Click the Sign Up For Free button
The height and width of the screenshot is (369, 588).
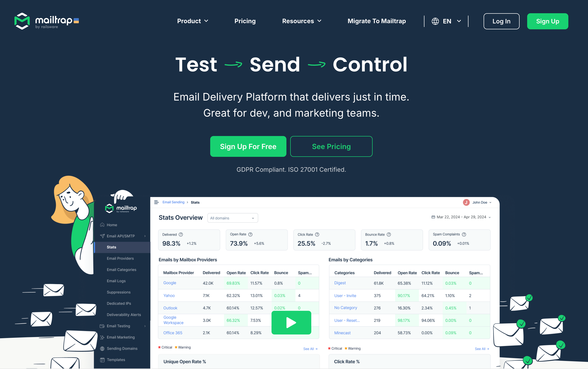tap(248, 146)
